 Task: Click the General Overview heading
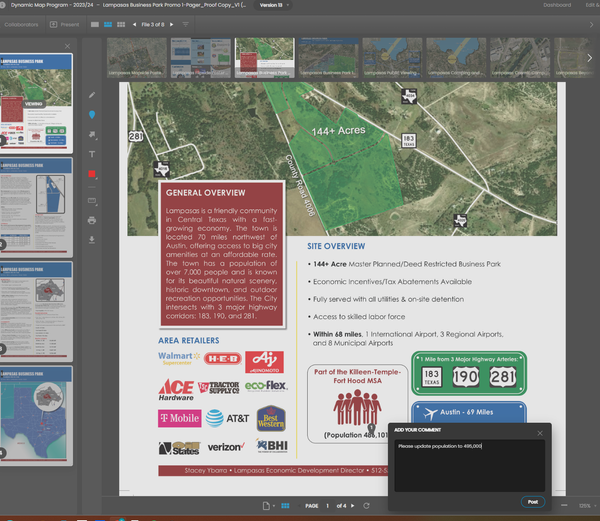205,193
